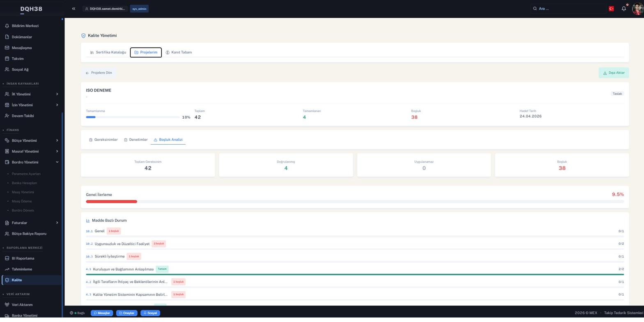
Task: Click the Turkish flag language icon
Action: coord(611,9)
